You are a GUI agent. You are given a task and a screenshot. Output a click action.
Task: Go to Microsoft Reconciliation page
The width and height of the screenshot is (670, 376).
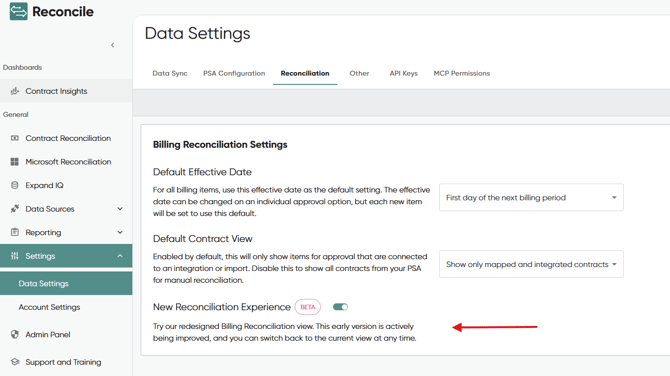[66, 162]
